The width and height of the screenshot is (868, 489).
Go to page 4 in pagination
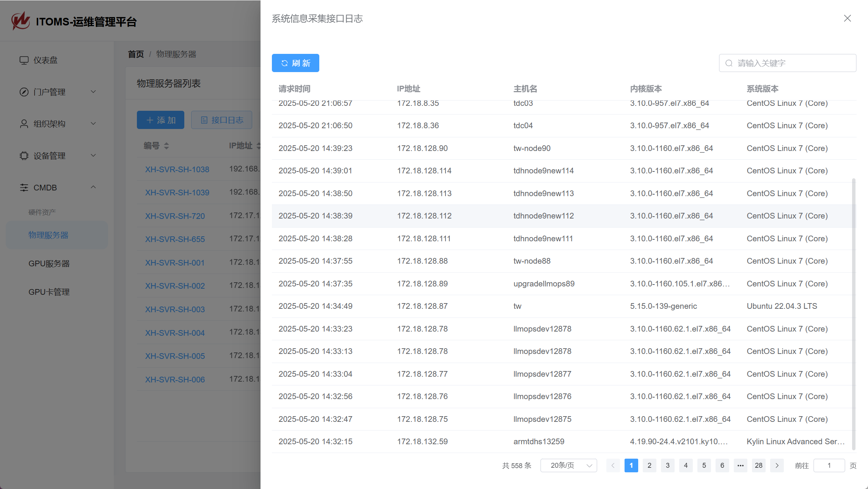[686, 465]
